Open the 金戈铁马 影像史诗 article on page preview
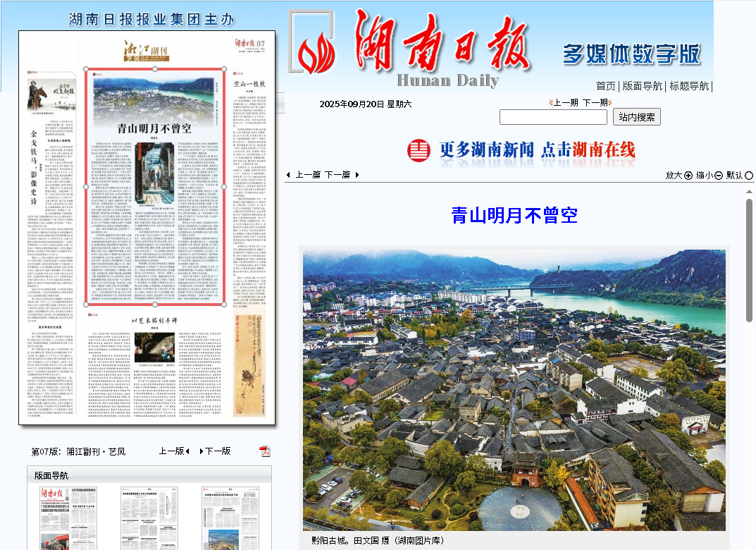 (x=51, y=244)
